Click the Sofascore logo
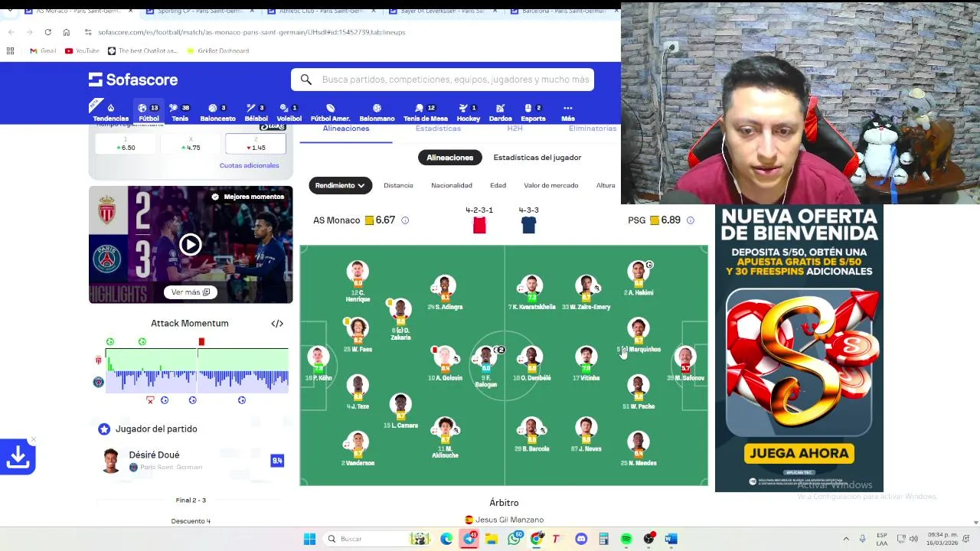Screen dimensions: 980x551 pyautogui.click(x=133, y=80)
